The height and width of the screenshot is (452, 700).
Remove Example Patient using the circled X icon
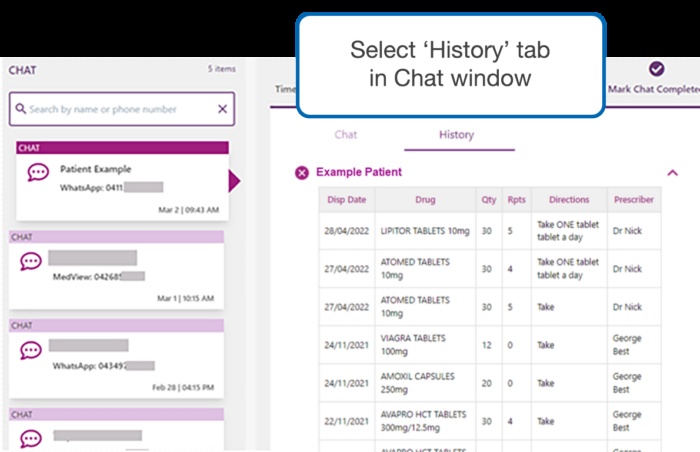[302, 172]
